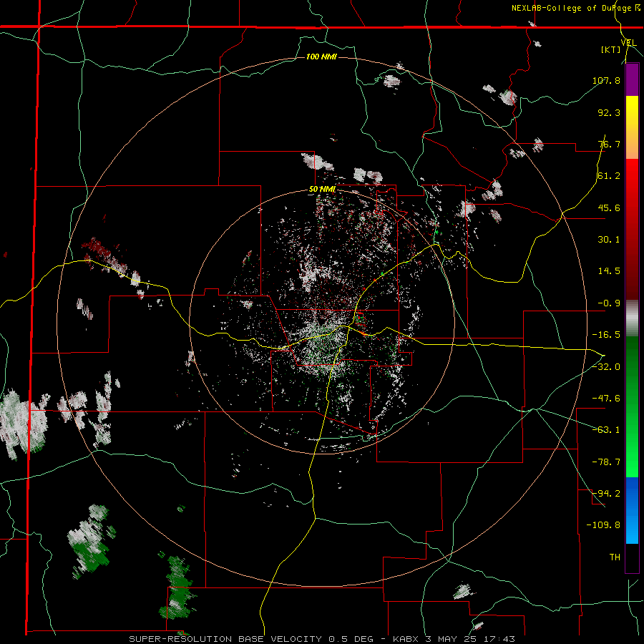This screenshot has height=644, width=644.
Task: Click the -47.6 velocity scale value
Action: (606, 399)
